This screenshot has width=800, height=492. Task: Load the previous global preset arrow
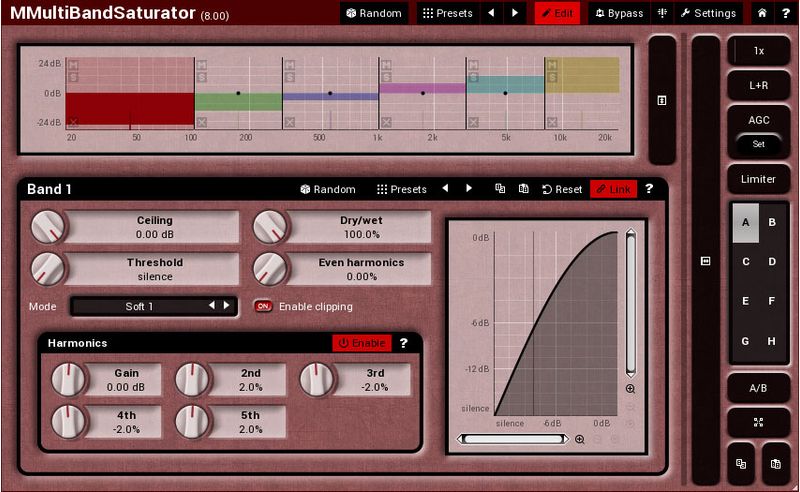491,13
